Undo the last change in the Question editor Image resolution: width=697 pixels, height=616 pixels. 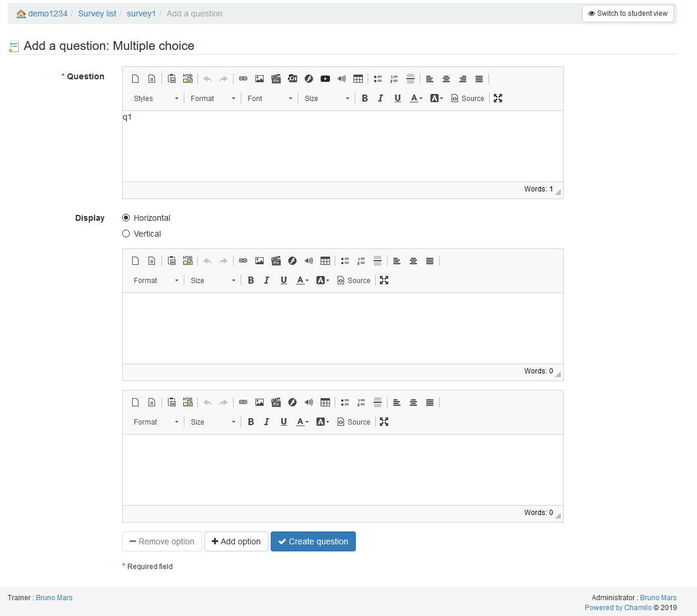(207, 79)
